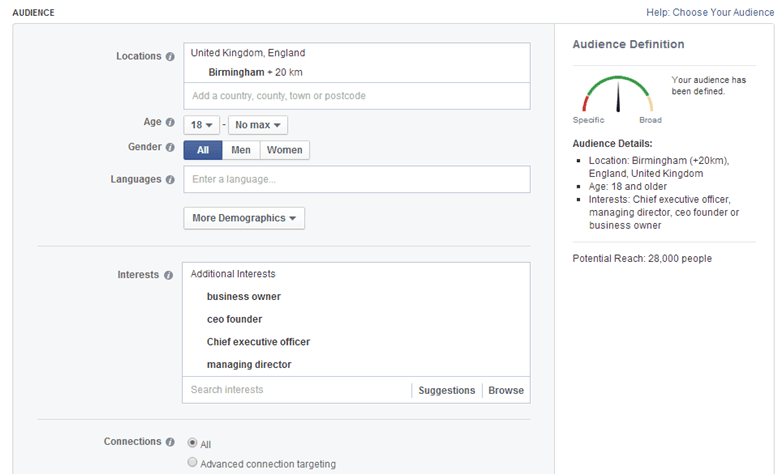The height and width of the screenshot is (476, 783).
Task: Click the Audience Definition heading
Action: pyautogui.click(x=628, y=44)
